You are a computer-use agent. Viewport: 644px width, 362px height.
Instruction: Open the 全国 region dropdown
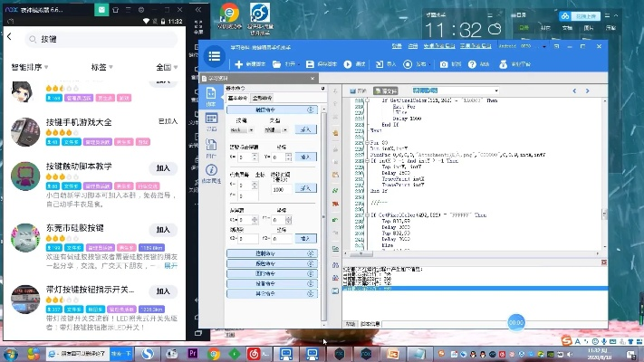(165, 68)
